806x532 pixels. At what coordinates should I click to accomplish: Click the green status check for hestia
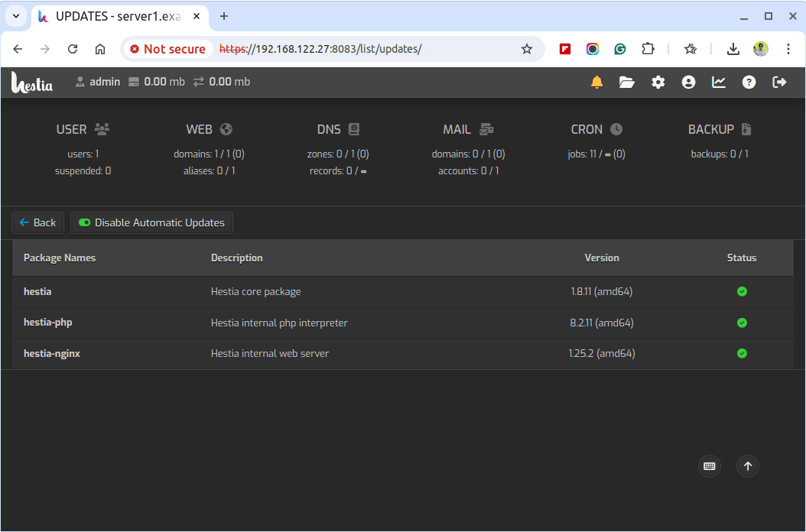[x=742, y=291]
